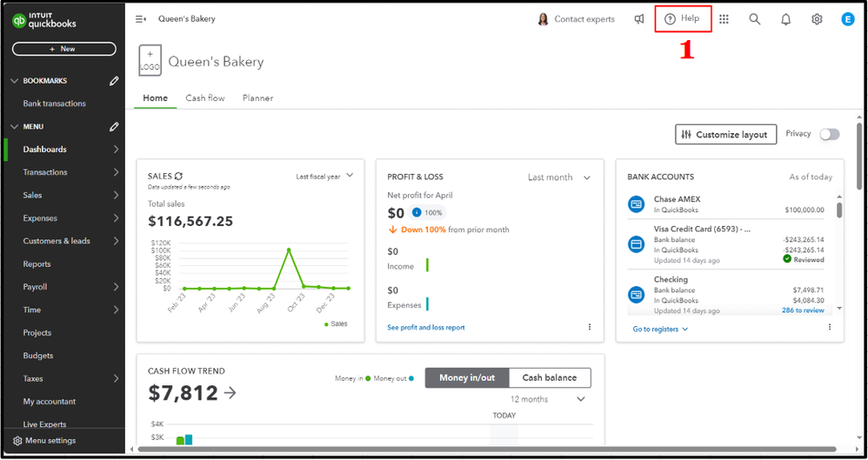Click the Visa Credit Card account icon
The height and width of the screenshot is (460, 868).
[636, 243]
